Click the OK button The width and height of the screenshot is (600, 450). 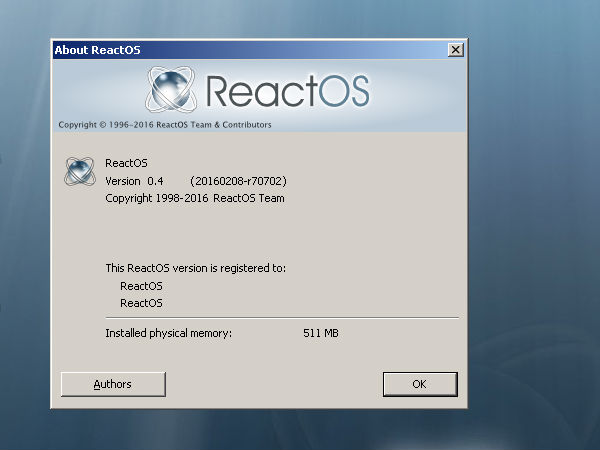tap(420, 384)
